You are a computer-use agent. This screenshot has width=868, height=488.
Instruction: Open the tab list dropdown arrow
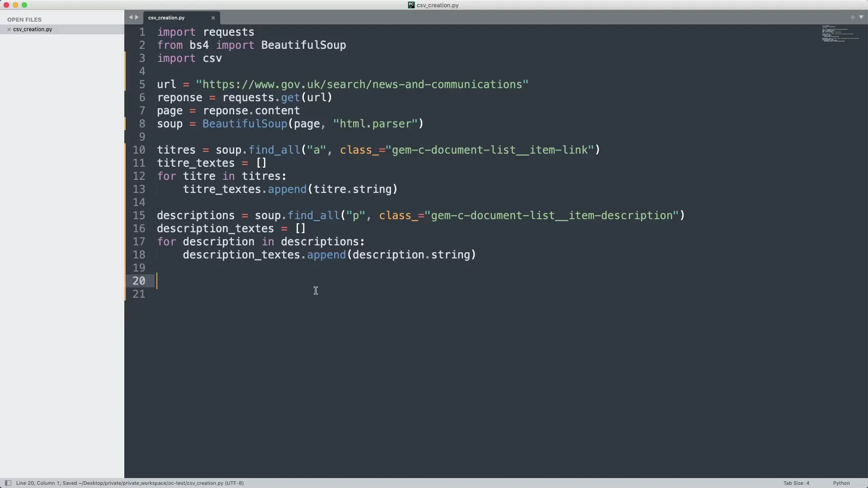861,17
